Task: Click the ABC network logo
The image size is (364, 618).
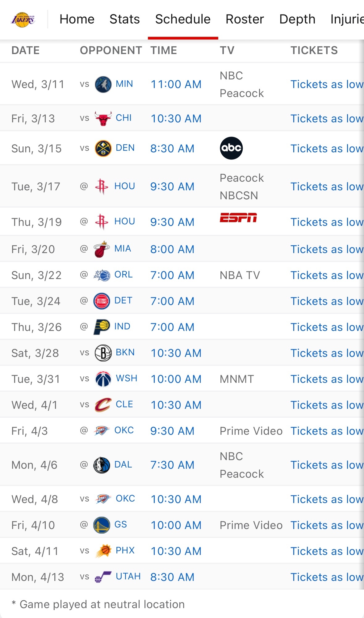Action: [x=231, y=148]
